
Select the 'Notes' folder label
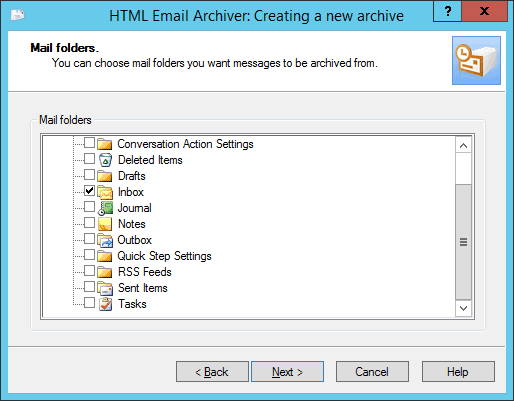point(132,224)
